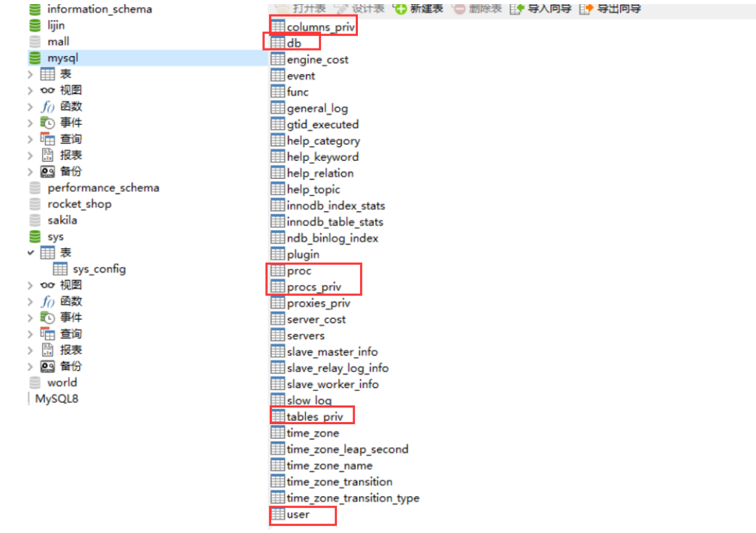756x533 pixels.
Task: Click the glasses 视图 icon under sys
Action: point(47,285)
